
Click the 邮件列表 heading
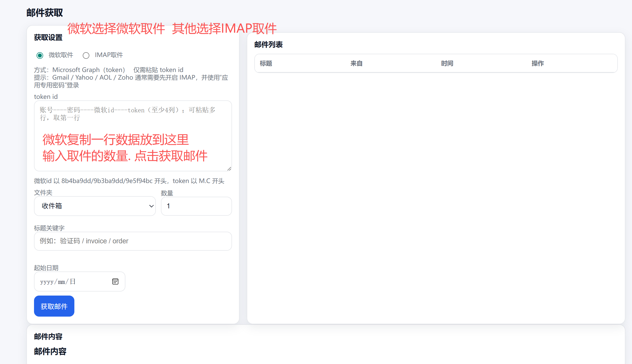(x=269, y=45)
